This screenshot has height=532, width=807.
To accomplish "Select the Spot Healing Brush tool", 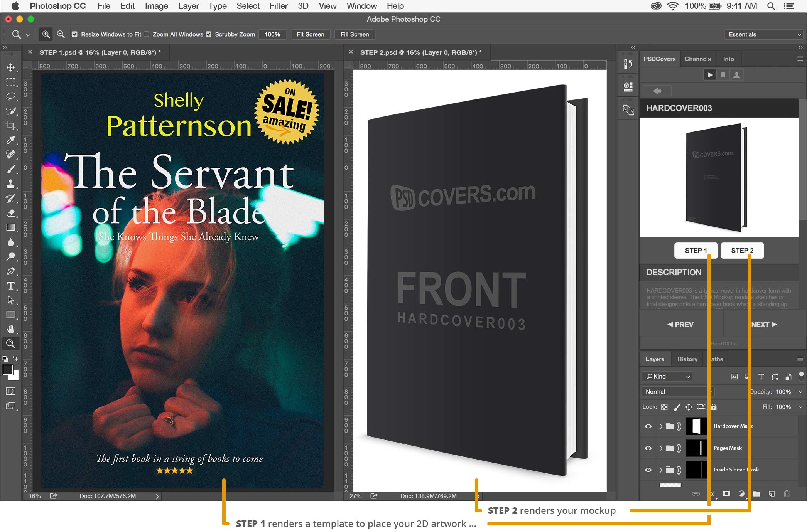I will coord(10,155).
